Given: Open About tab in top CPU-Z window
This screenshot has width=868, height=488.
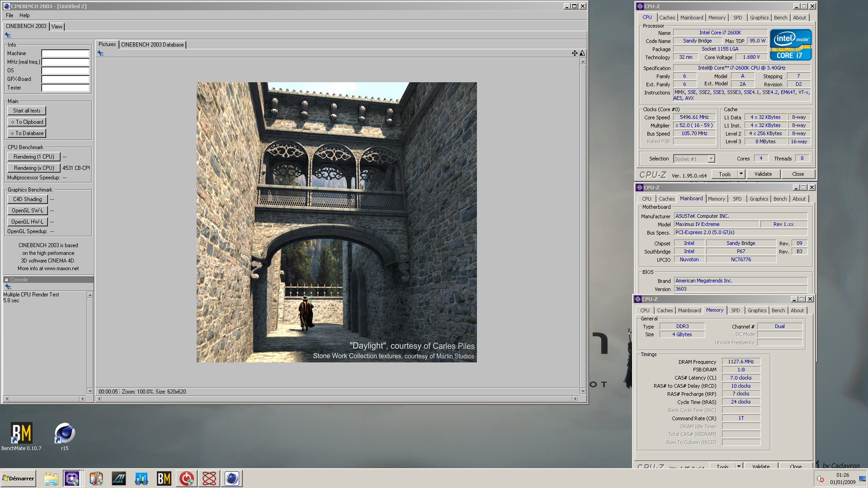Looking at the screenshot, I should coord(799,18).
